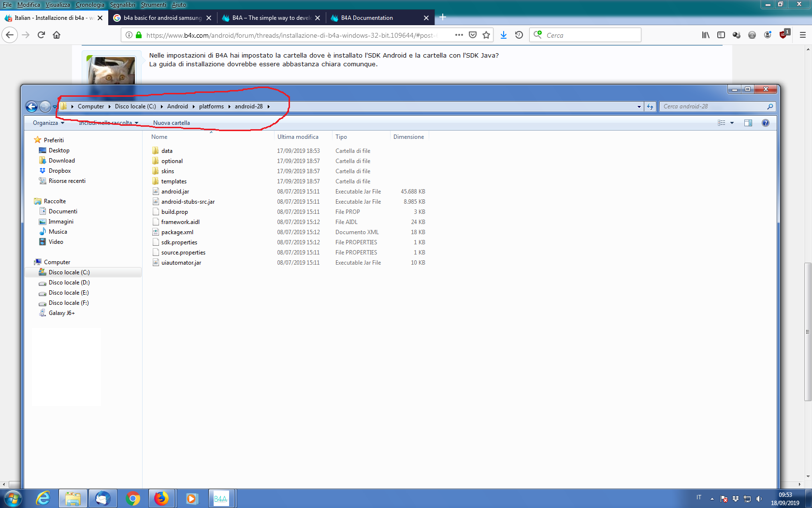
Task: Select the package.xml file
Action: point(177,232)
